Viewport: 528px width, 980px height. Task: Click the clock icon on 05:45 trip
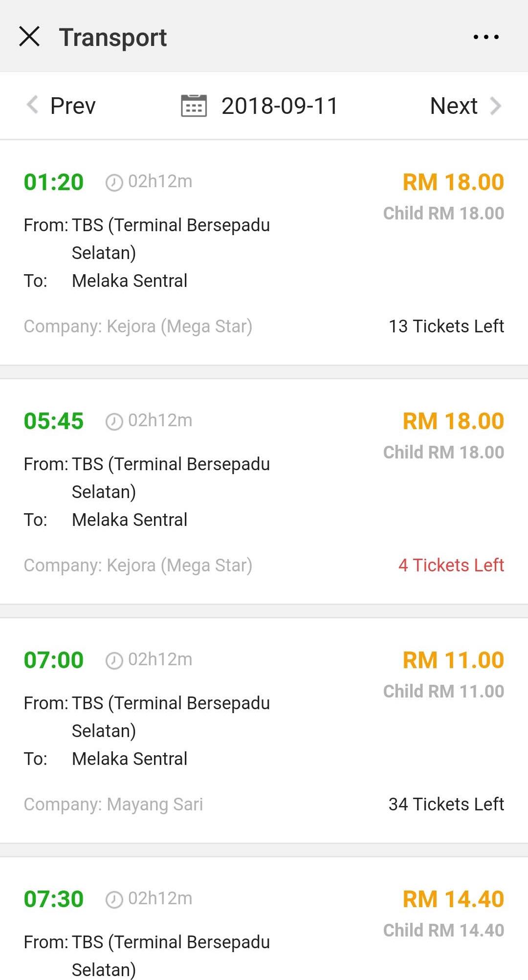click(x=114, y=422)
